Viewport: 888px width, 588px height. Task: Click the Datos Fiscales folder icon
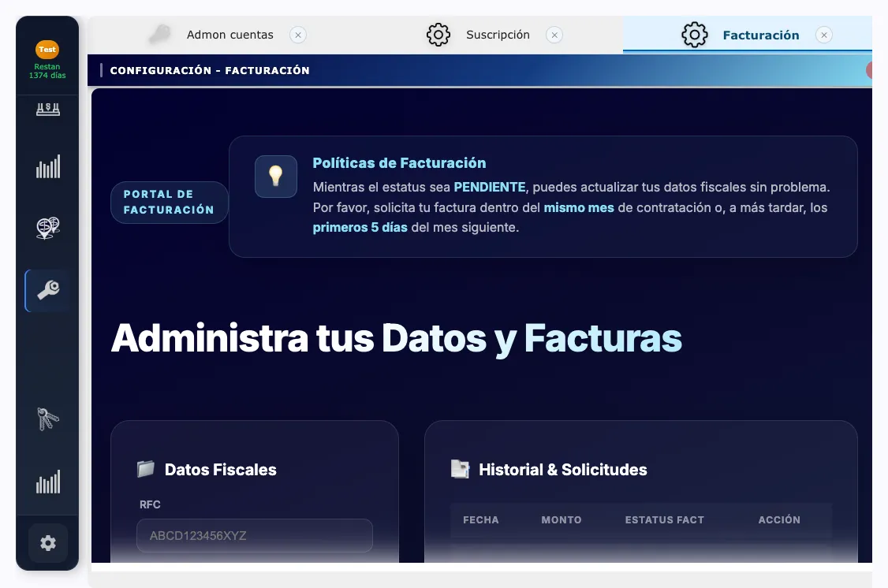[146, 469]
